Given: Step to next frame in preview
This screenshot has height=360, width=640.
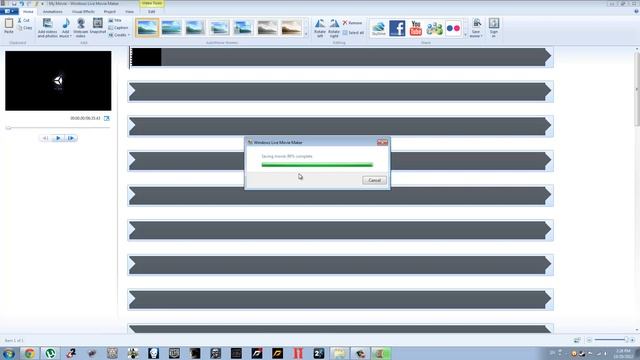Looking at the screenshot, I should 71,138.
